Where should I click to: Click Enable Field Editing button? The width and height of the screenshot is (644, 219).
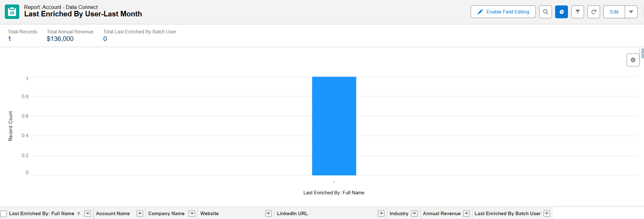click(503, 12)
